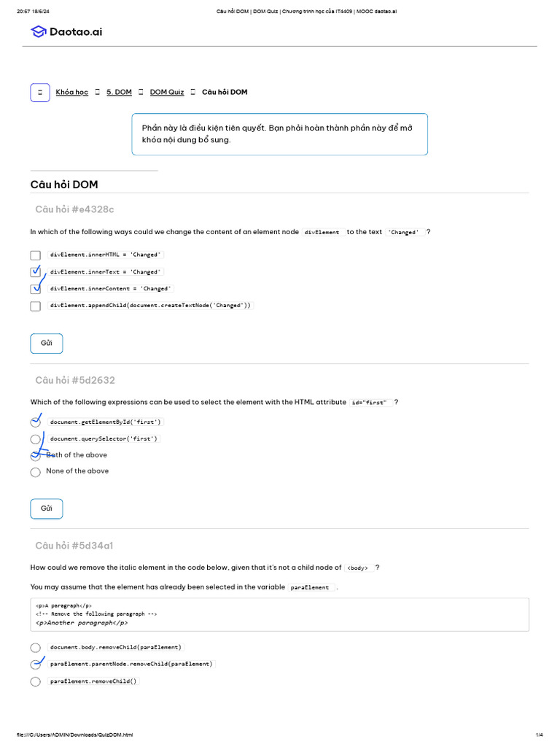Toggle the divElement.innerContent checkbox
560x747 pixels.
[35, 289]
